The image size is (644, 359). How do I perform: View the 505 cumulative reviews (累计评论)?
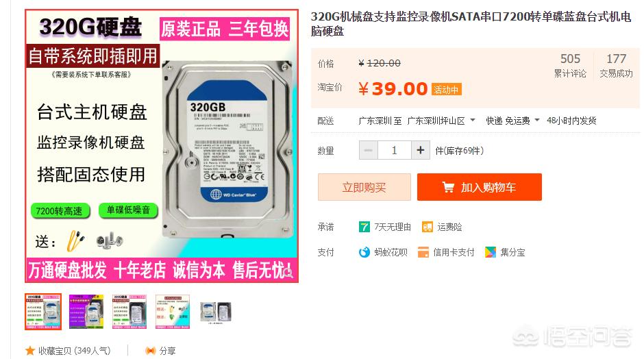click(x=570, y=65)
